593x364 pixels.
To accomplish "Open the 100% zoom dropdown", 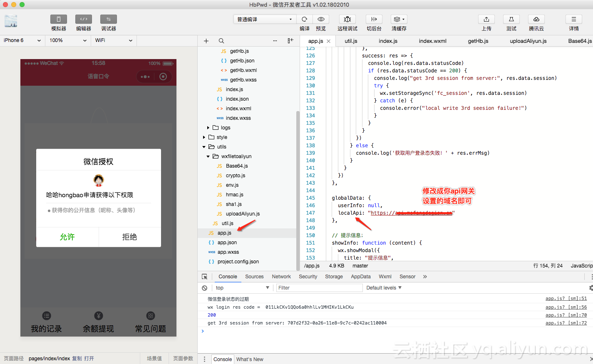I will pyautogui.click(x=68, y=40).
